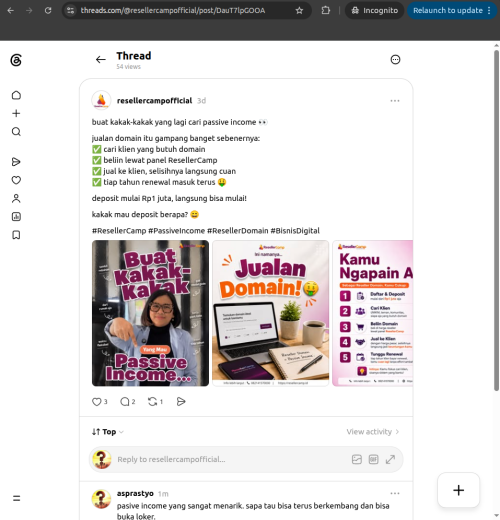This screenshot has height=520, width=500.
Task: Expand the reply composer
Action: pyautogui.click(x=390, y=459)
